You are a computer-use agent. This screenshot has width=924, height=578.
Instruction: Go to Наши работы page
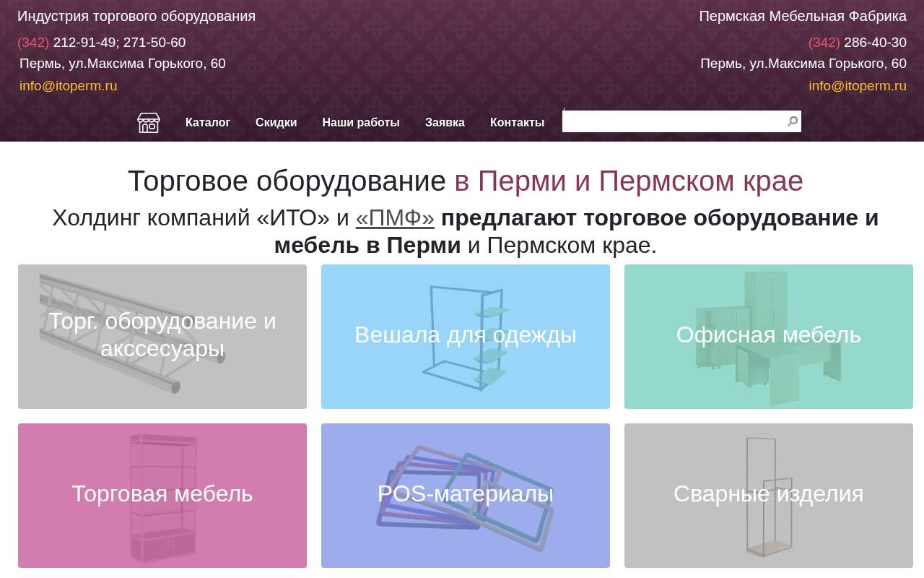click(361, 123)
